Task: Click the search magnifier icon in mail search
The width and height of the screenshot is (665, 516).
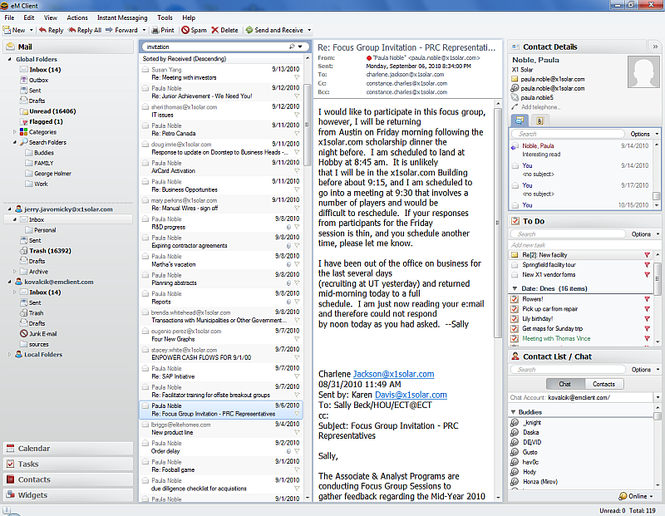Action: pyautogui.click(x=292, y=47)
